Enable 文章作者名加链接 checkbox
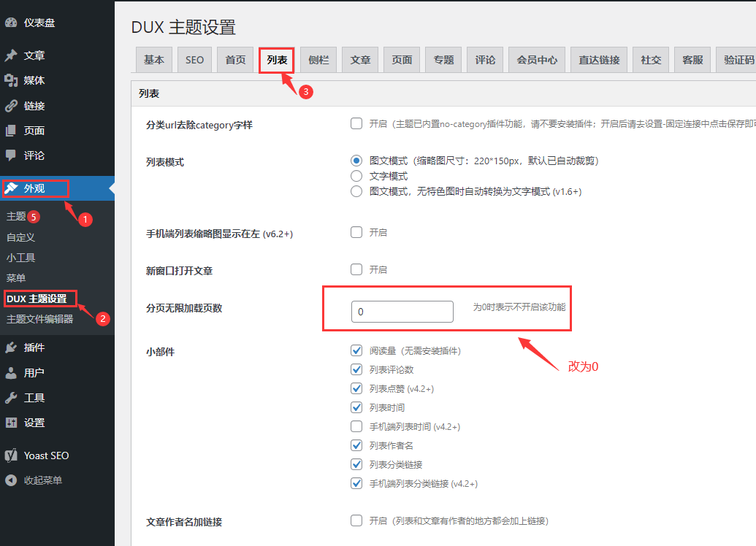The height and width of the screenshot is (546, 756). pos(356,520)
